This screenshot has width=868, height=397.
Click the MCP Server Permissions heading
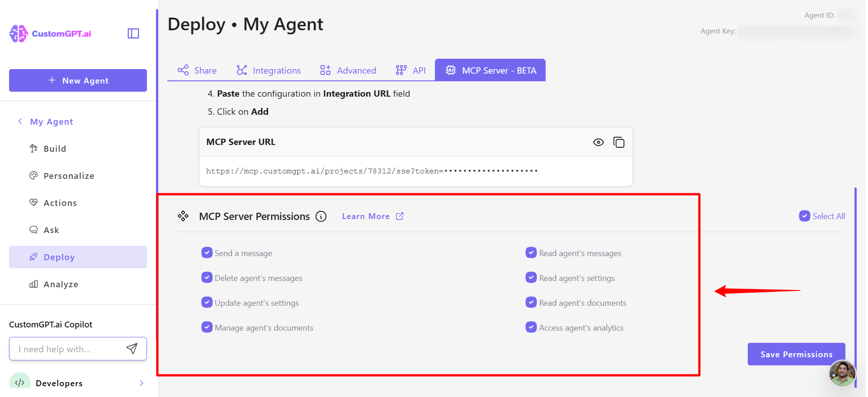[x=255, y=216]
